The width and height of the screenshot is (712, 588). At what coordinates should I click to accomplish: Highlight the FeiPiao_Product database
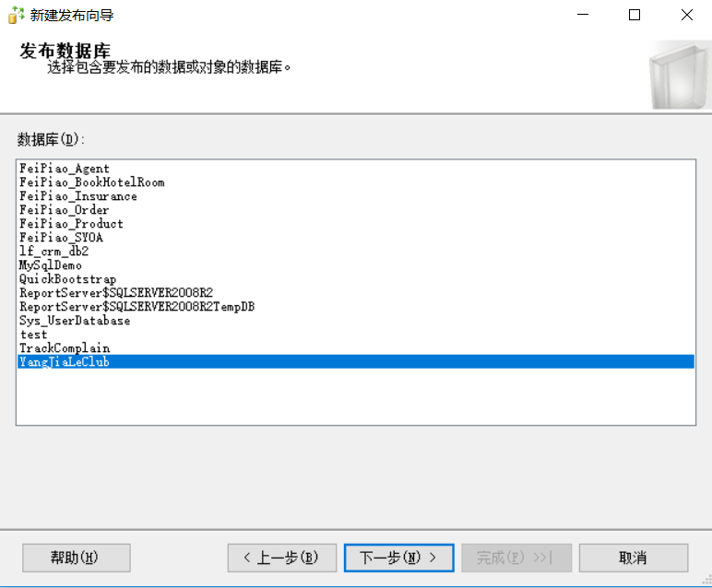[71, 224]
